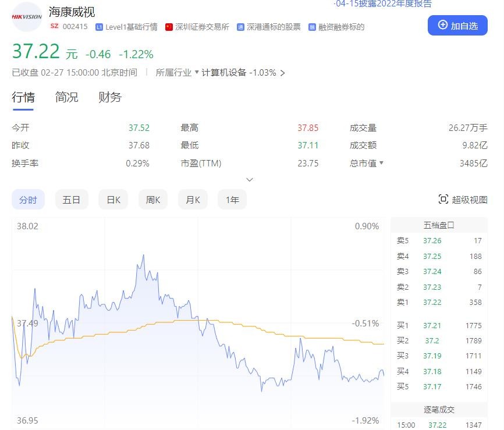
Task: Select the 五日 chart view
Action: (x=72, y=200)
